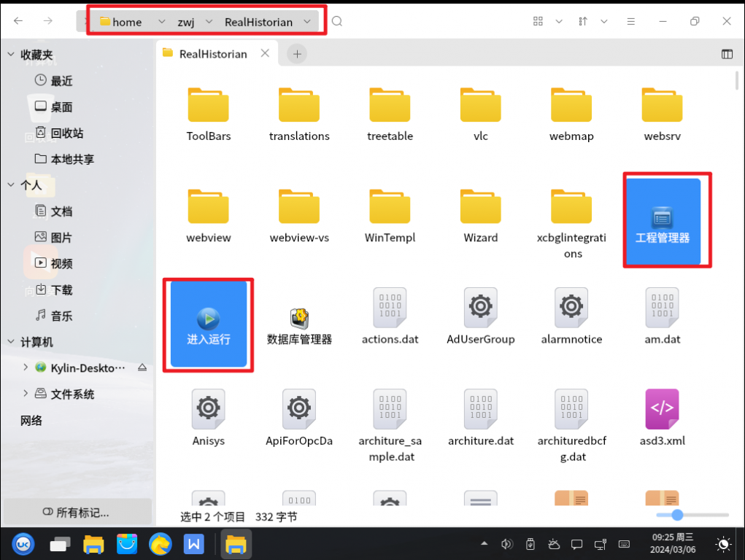The height and width of the screenshot is (560, 745).
Task: Select the 数据库管理器 launcher
Action: 299,326
